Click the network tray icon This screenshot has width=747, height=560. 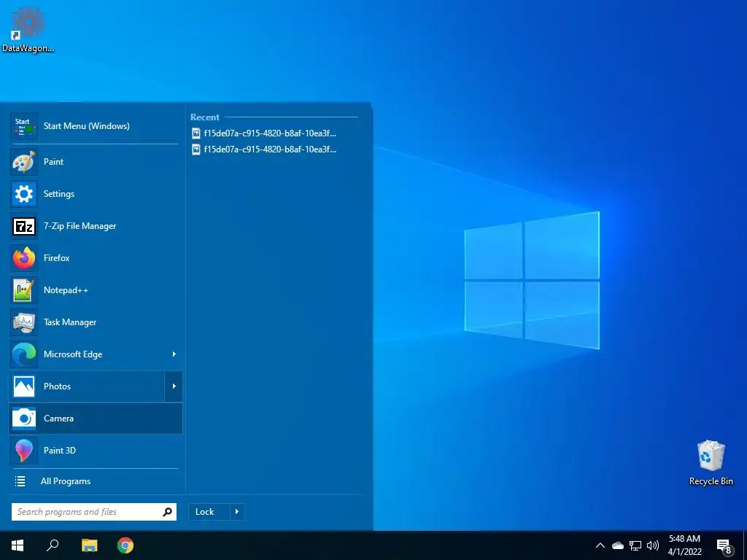(x=635, y=545)
